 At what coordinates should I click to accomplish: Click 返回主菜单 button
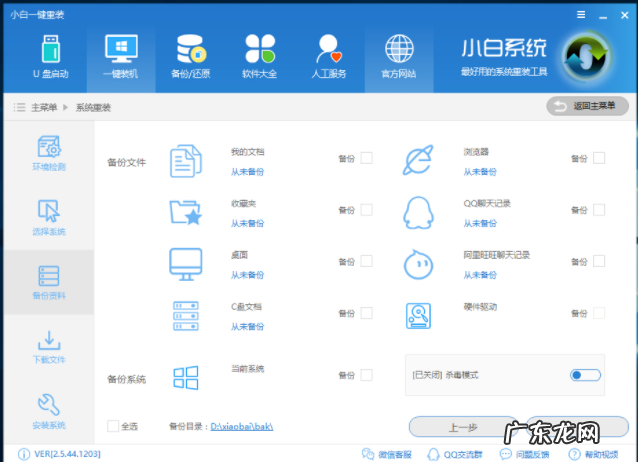tap(587, 106)
